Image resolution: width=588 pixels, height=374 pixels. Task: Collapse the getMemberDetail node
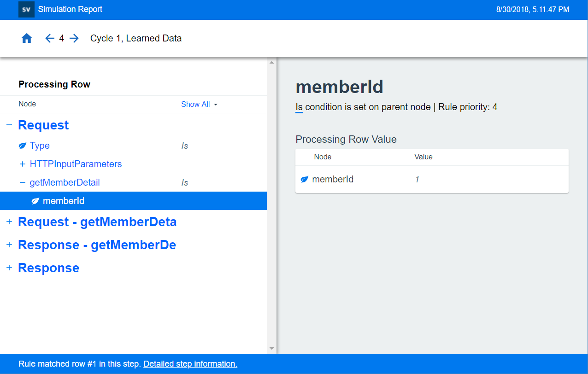pos(22,183)
